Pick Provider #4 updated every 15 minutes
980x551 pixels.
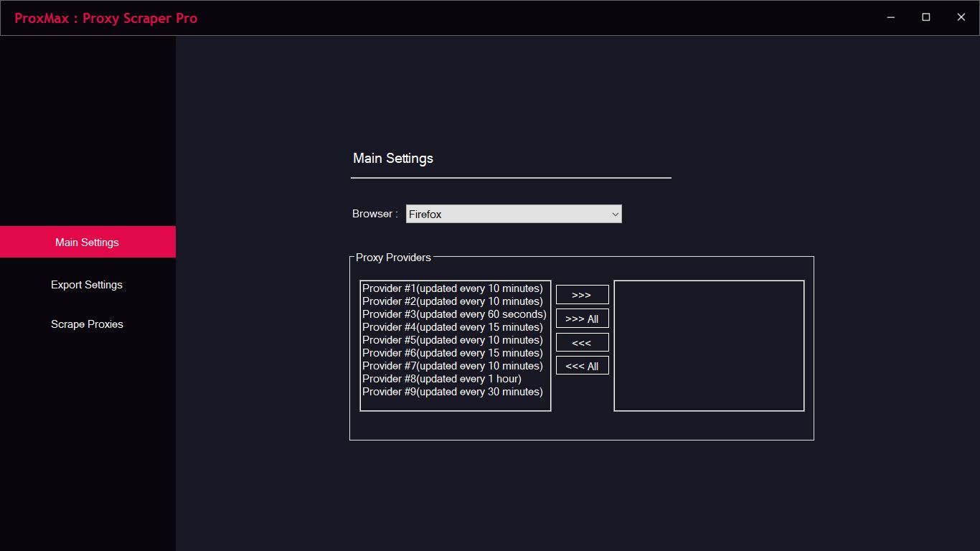[452, 327]
